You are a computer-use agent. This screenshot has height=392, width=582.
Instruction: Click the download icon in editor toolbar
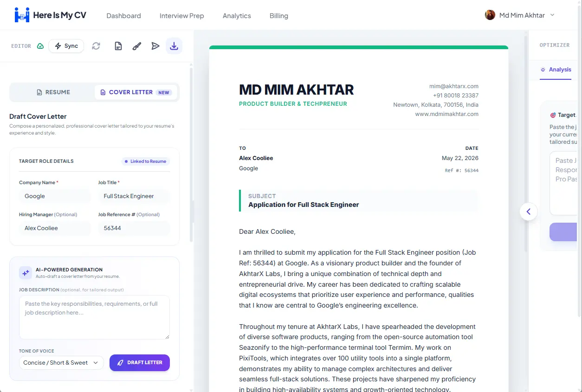[x=174, y=46]
